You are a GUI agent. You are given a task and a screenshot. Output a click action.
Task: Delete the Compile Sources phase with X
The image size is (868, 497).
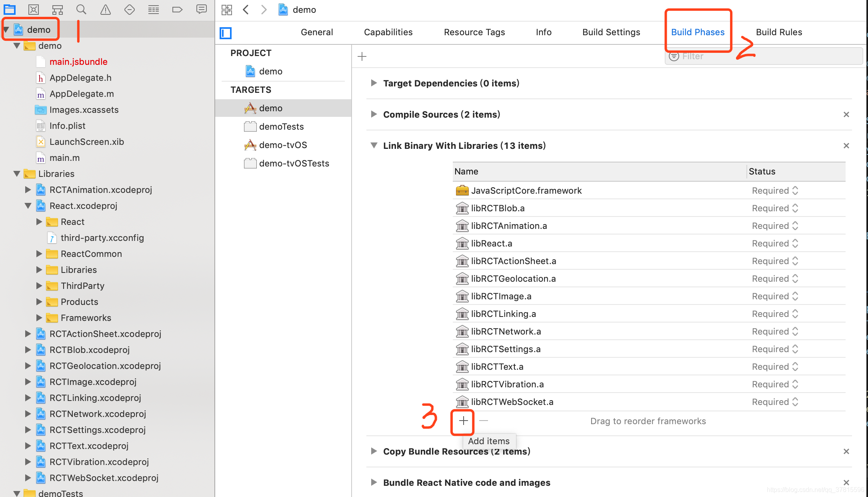pos(846,114)
